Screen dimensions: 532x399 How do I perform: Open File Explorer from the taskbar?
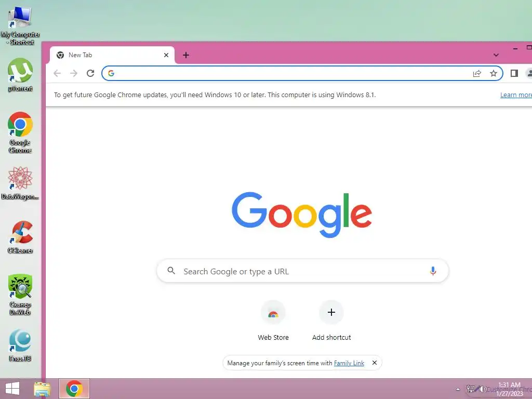click(x=43, y=389)
